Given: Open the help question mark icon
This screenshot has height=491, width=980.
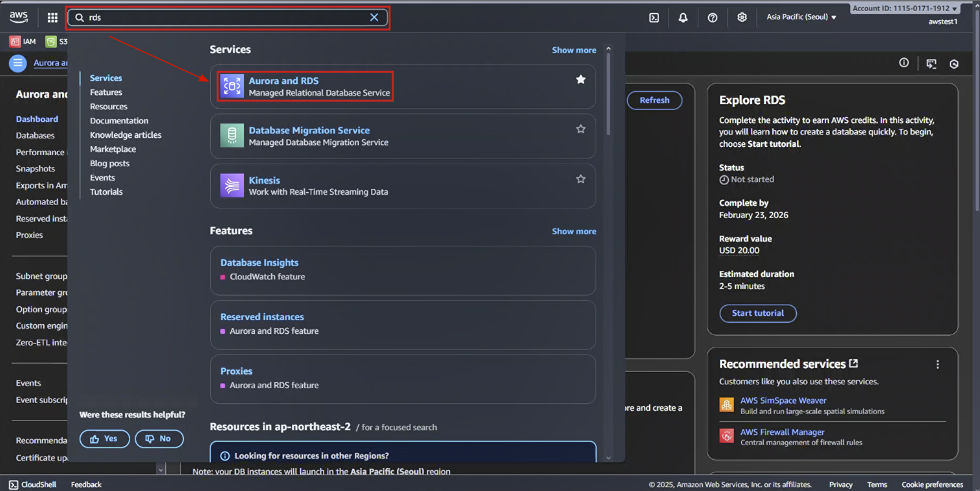Looking at the screenshot, I should pos(713,17).
